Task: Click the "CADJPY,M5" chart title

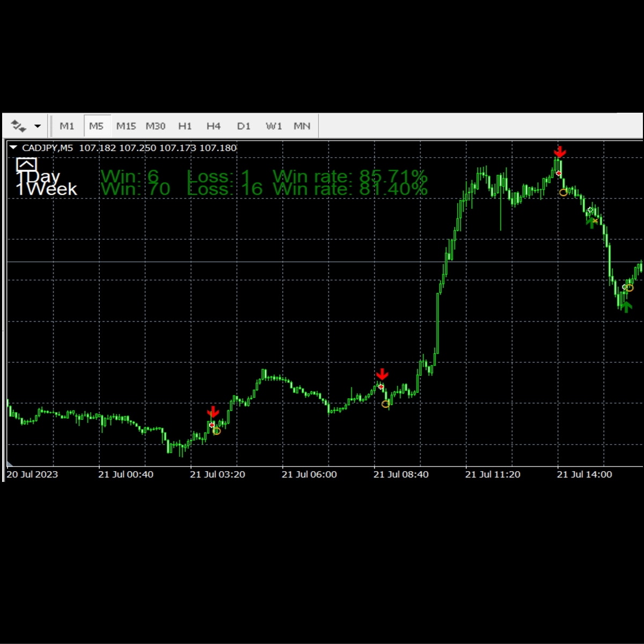Action: pos(48,148)
